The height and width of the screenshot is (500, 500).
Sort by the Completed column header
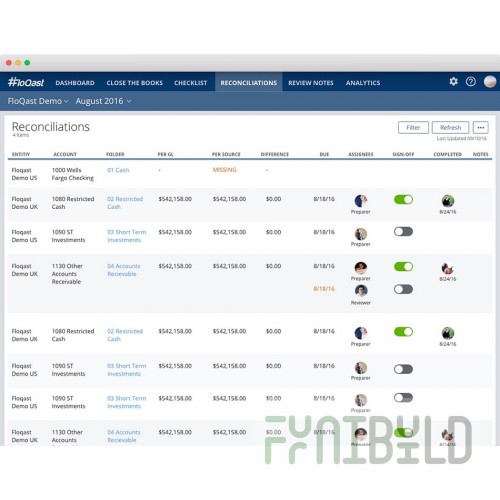pyautogui.click(x=447, y=154)
